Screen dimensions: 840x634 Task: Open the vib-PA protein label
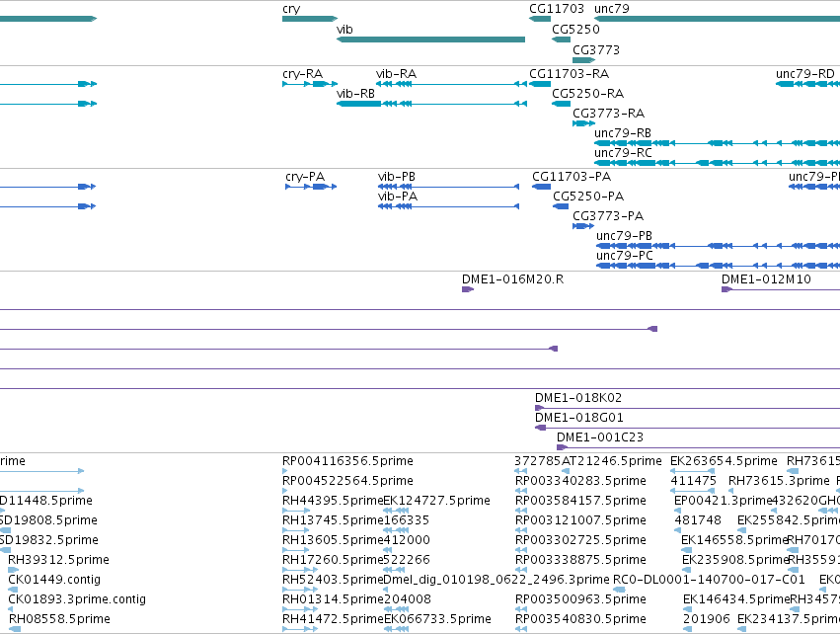tap(398, 197)
